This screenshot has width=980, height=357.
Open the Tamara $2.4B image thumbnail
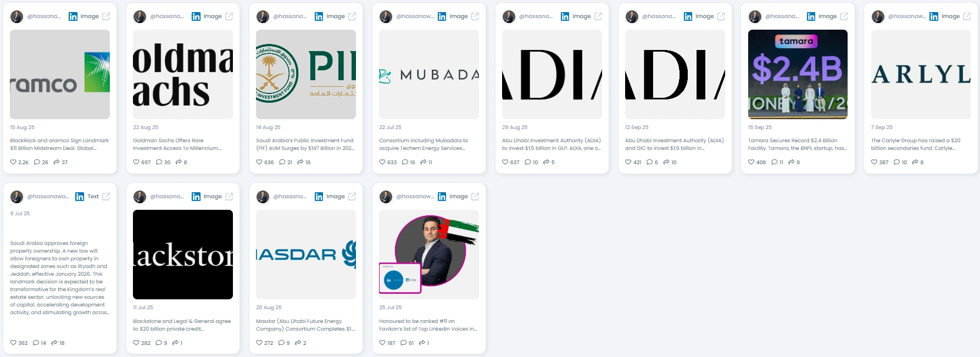coord(798,74)
